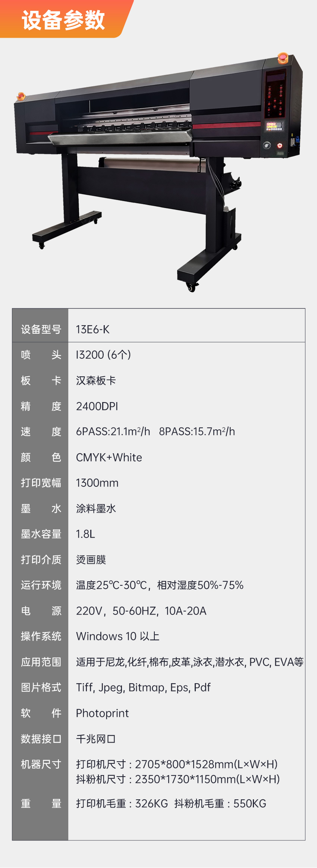
Task: Click the 6PASS:21.1m²/h speed text
Action: click(x=113, y=432)
